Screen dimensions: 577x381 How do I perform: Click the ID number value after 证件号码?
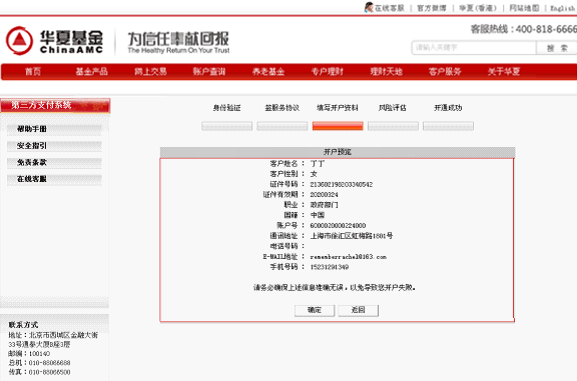click(x=341, y=184)
